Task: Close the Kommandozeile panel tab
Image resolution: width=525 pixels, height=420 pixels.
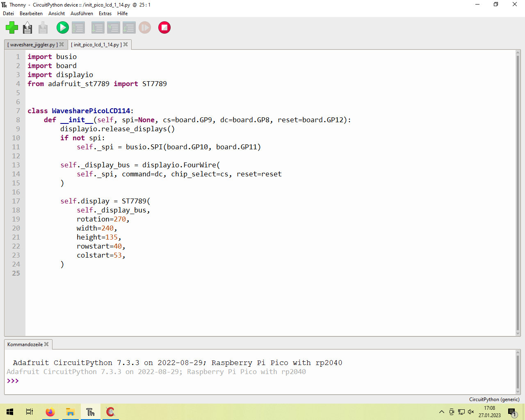Action: (46, 344)
